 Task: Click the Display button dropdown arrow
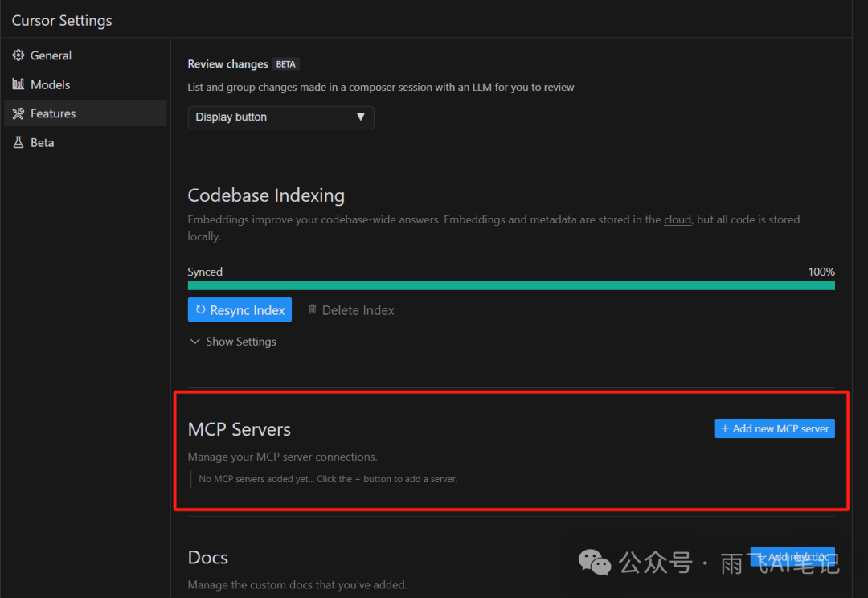(360, 117)
